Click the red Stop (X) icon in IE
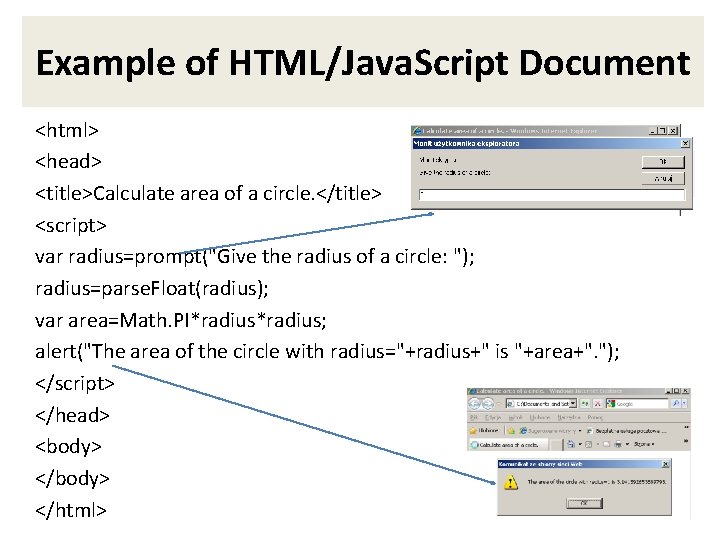Screen dimensions: 720x540 (597, 404)
